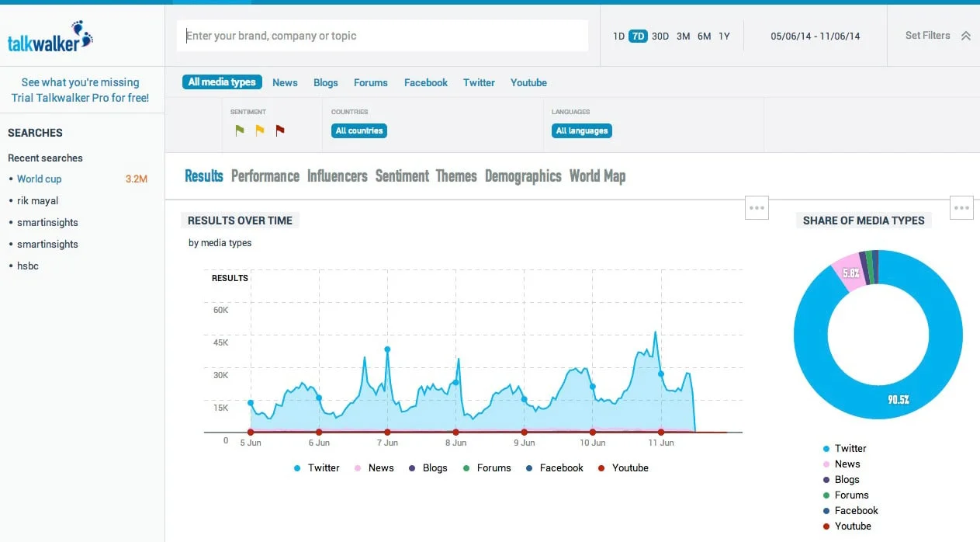980x542 pixels.
Task: Switch to the World Map tab
Action: (x=597, y=176)
